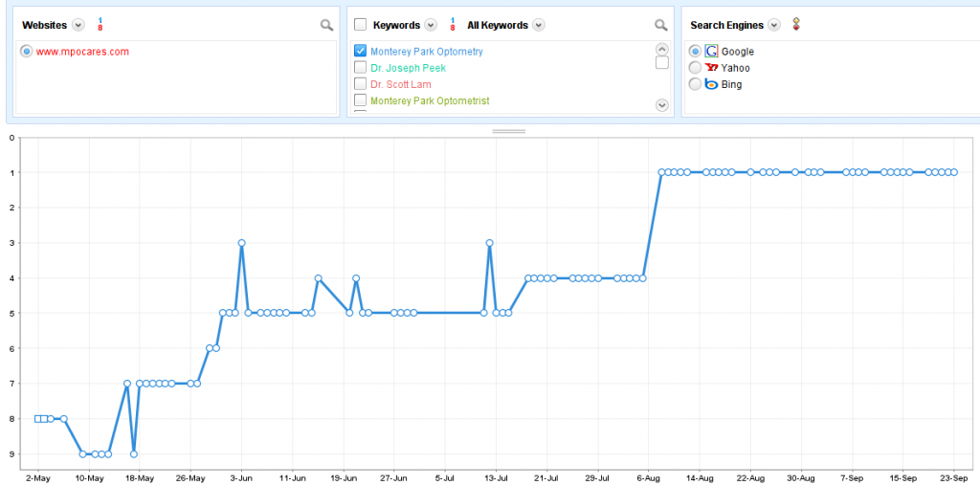The height and width of the screenshot is (485, 980).
Task: Click the last data point at 23-Sep
Action: [954, 172]
